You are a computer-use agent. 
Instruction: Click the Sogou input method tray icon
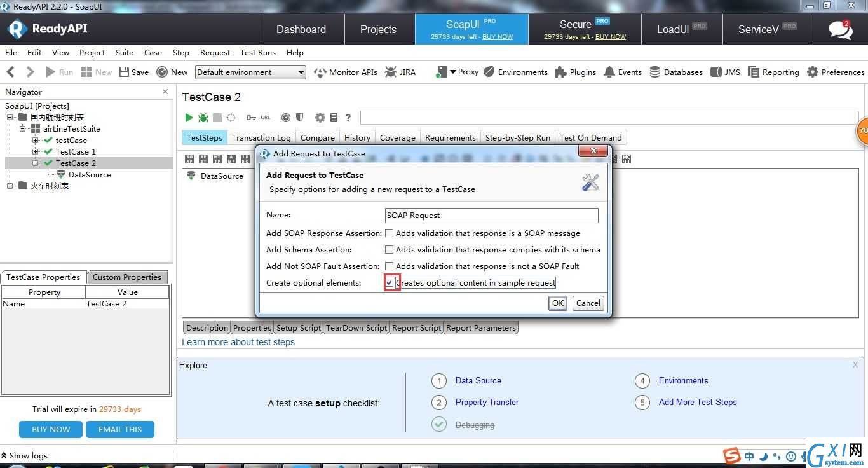(x=732, y=455)
